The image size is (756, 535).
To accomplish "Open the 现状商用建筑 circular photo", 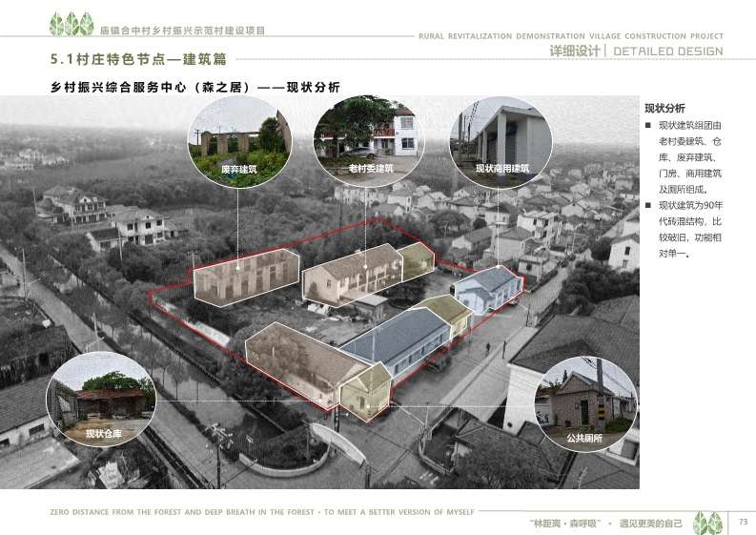I will point(501,140).
